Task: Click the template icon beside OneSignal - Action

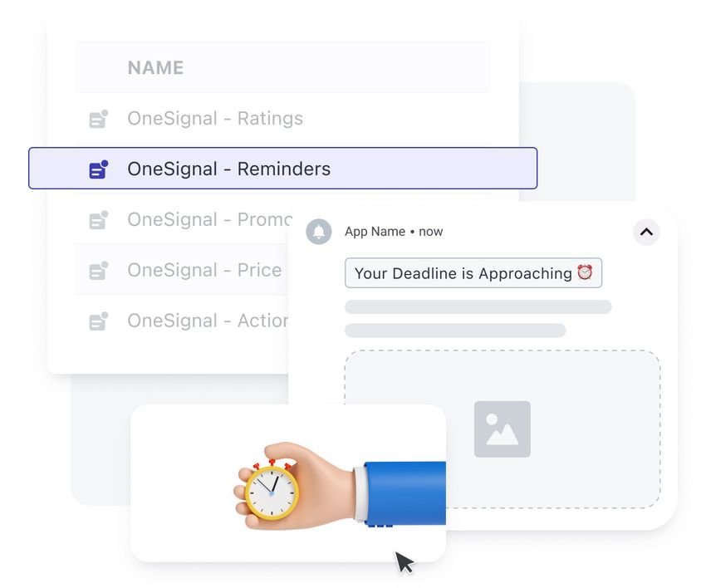Action: (x=99, y=321)
